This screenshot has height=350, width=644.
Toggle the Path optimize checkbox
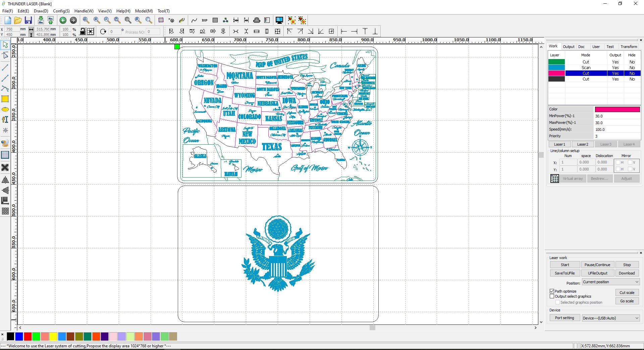pos(552,291)
